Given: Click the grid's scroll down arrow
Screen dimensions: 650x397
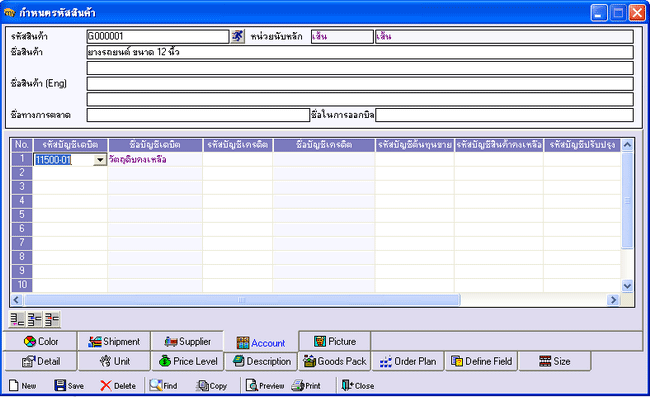Looking at the screenshot, I should point(627,286).
